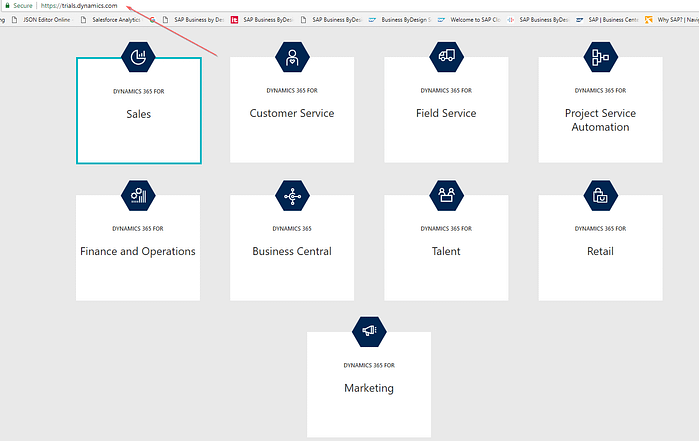
Task: Select the Marketing trial title
Action: pyautogui.click(x=369, y=388)
